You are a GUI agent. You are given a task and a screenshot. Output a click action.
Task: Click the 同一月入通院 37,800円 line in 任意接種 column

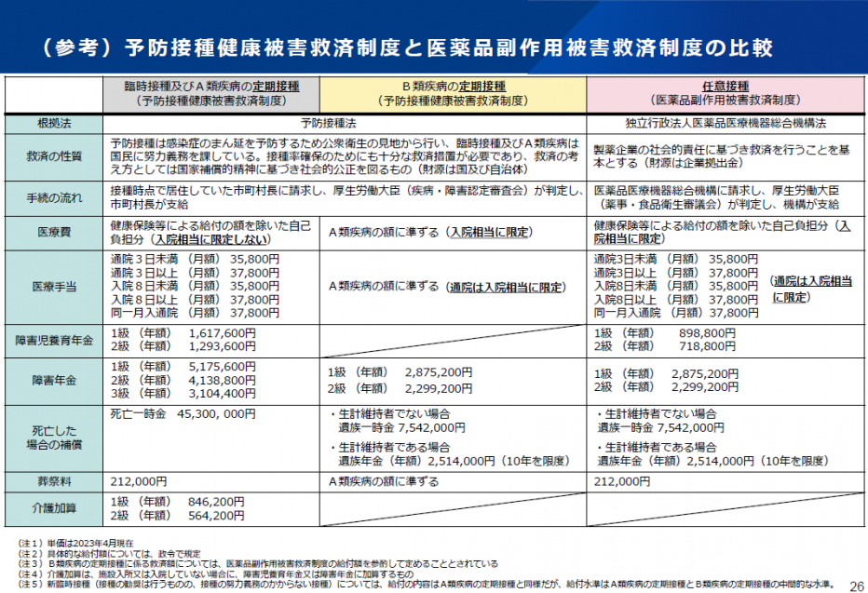[676, 313]
